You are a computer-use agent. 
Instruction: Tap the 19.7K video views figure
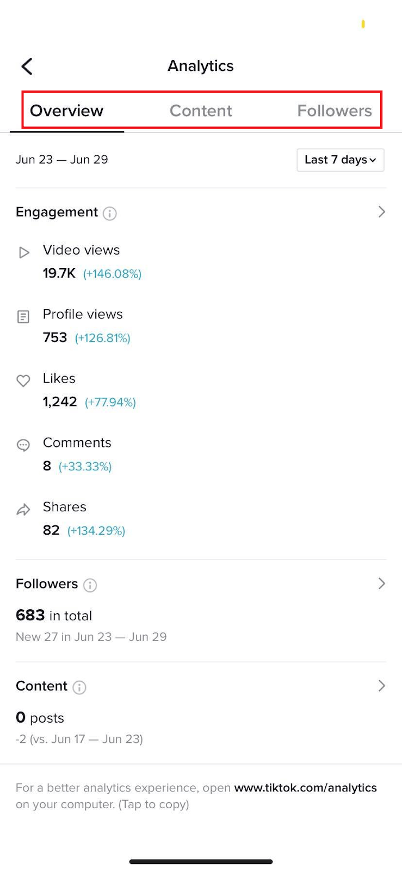(x=59, y=274)
